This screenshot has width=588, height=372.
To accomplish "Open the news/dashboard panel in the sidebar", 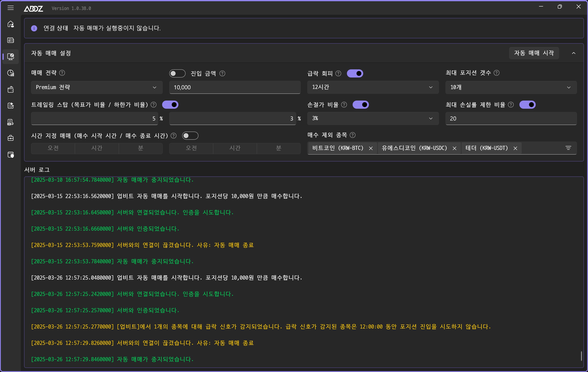I will click(x=11, y=40).
